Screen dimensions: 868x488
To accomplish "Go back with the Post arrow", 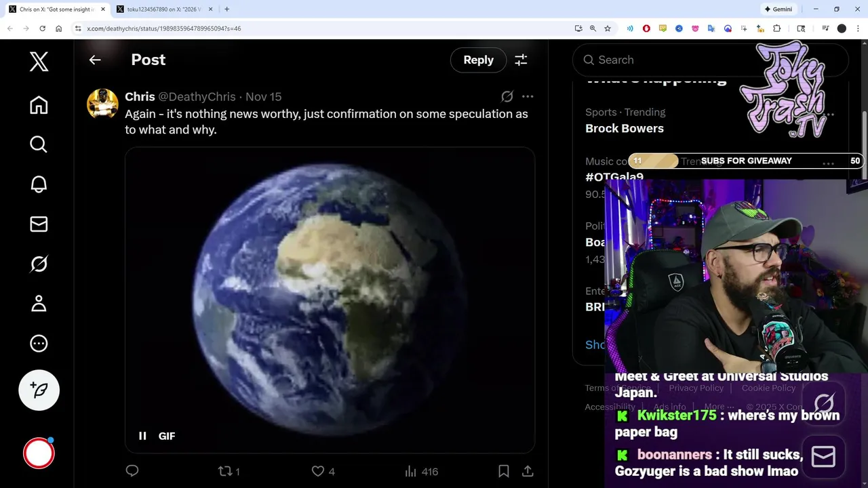I will (x=95, y=60).
